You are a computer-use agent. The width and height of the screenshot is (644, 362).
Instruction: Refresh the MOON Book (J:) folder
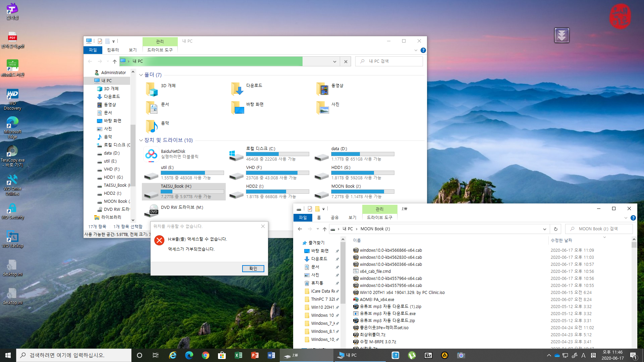click(555, 229)
